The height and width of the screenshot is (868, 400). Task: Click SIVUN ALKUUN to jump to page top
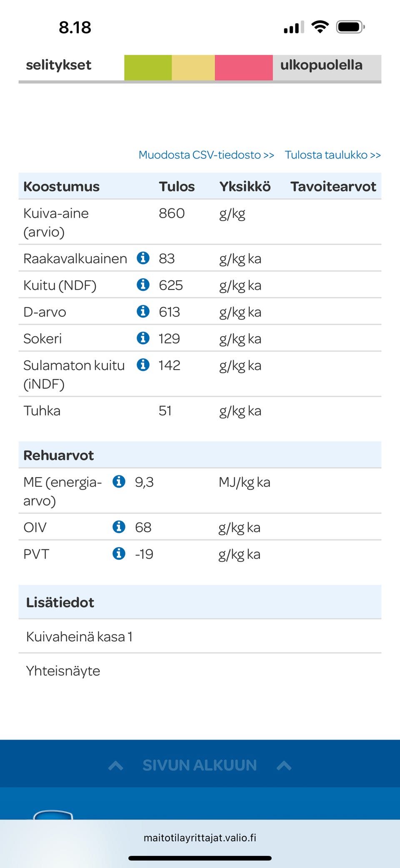200,765
